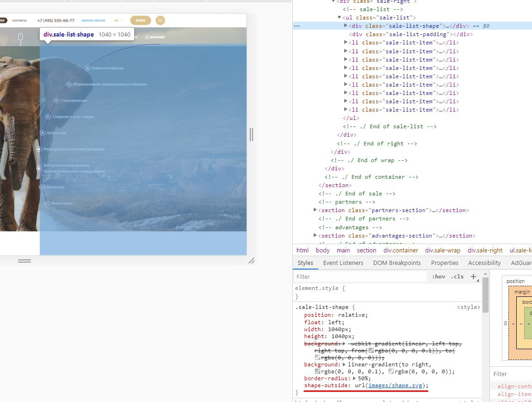Click the ЗАКАЗАТЬ ЗВОНОК link
Viewport: 532px width, 402px height.
93,21
